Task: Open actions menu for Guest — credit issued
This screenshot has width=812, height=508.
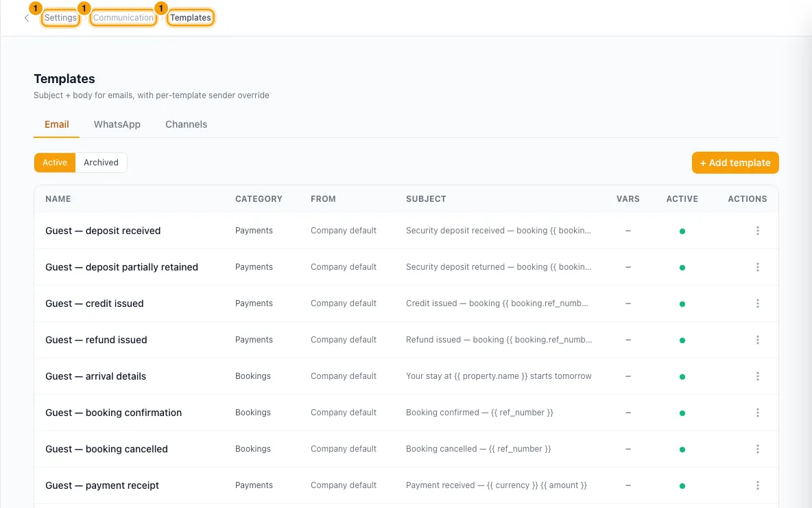Action: pos(757,303)
